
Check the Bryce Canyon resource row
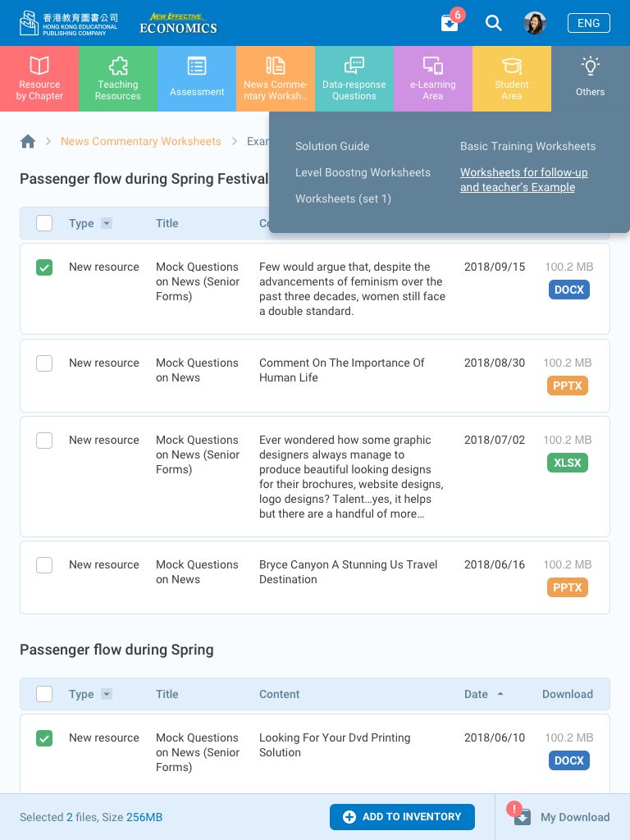click(x=44, y=565)
